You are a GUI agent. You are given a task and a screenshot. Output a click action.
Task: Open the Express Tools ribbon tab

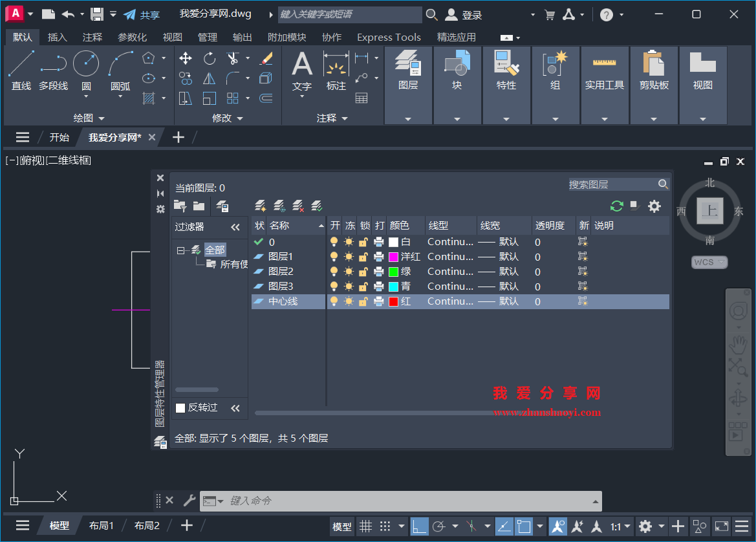pos(389,37)
